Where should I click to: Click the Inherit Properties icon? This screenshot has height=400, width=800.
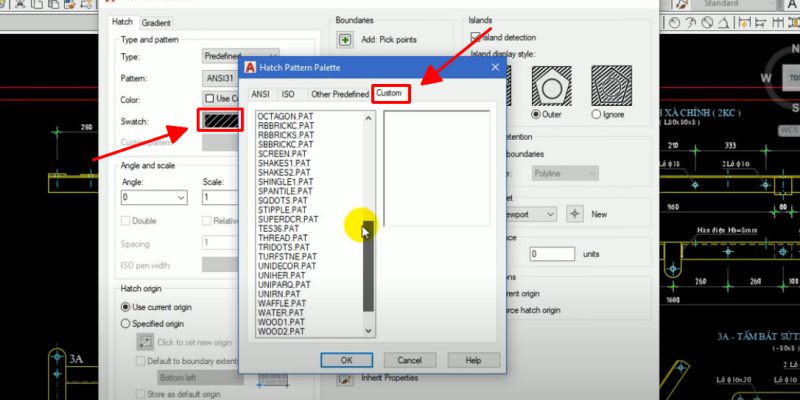(x=345, y=378)
